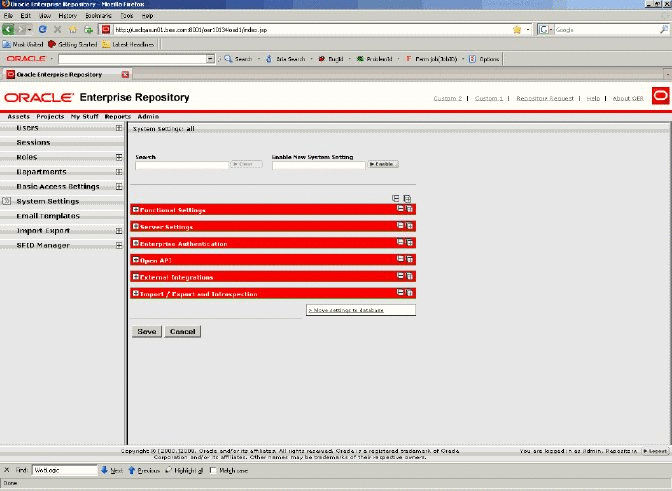Click the Cancel button
Image resolution: width=672 pixels, height=491 pixels.
click(183, 331)
